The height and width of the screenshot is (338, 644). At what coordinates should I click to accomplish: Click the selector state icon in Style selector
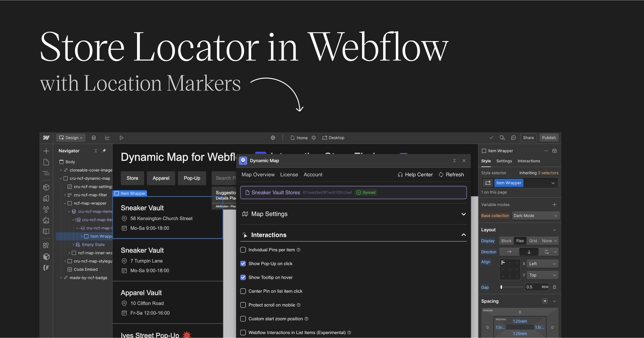(488, 183)
